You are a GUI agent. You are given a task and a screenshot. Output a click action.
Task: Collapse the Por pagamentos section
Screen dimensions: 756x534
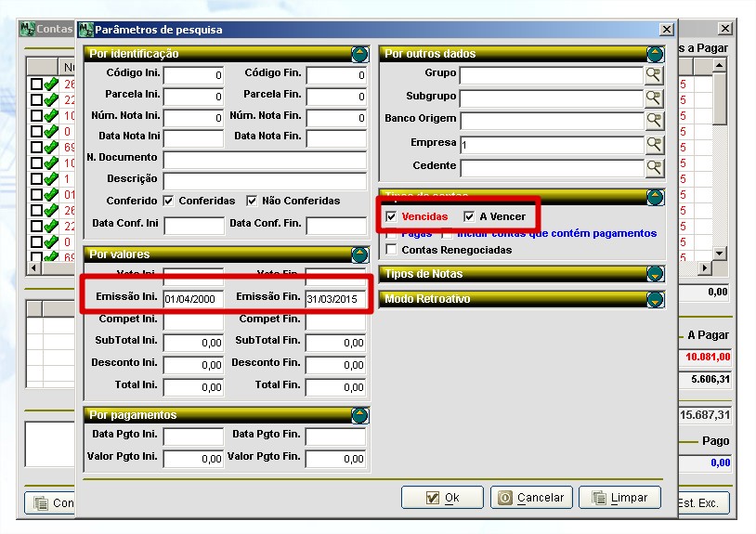click(x=359, y=415)
